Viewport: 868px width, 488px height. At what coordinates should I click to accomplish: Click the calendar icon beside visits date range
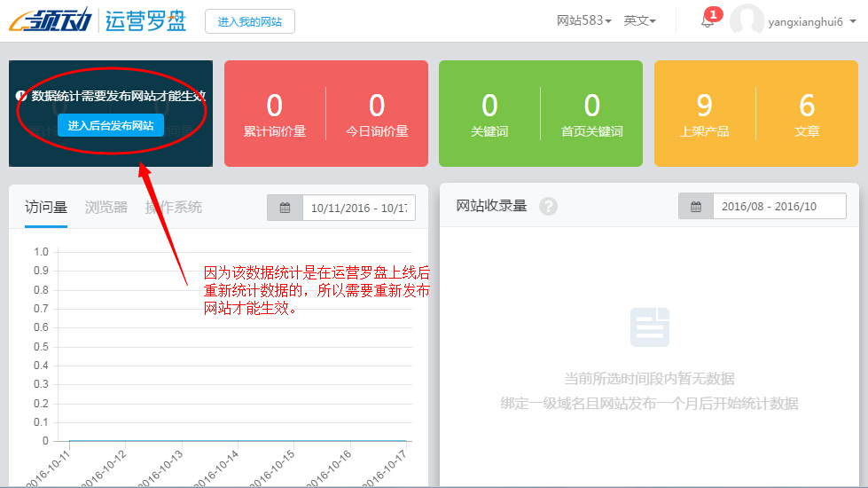coord(285,208)
